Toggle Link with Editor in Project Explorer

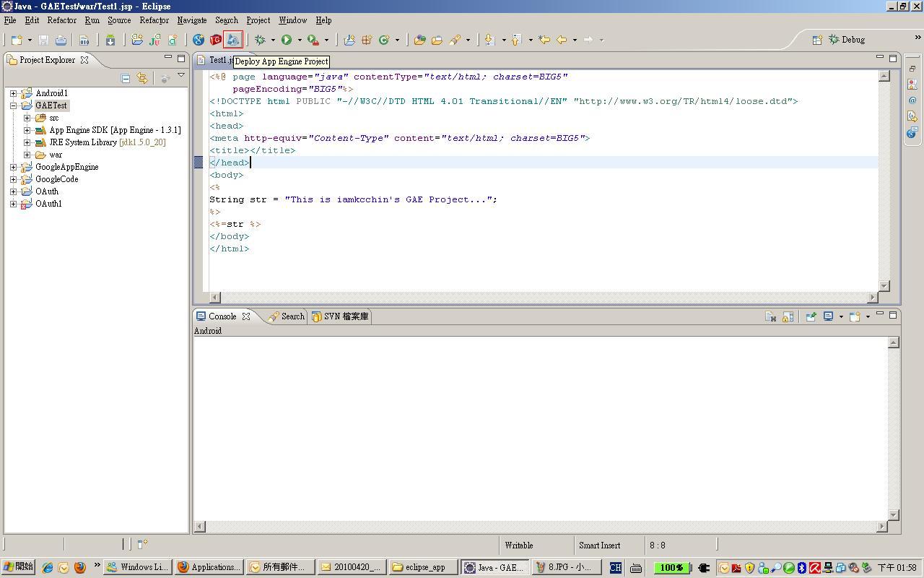point(142,78)
